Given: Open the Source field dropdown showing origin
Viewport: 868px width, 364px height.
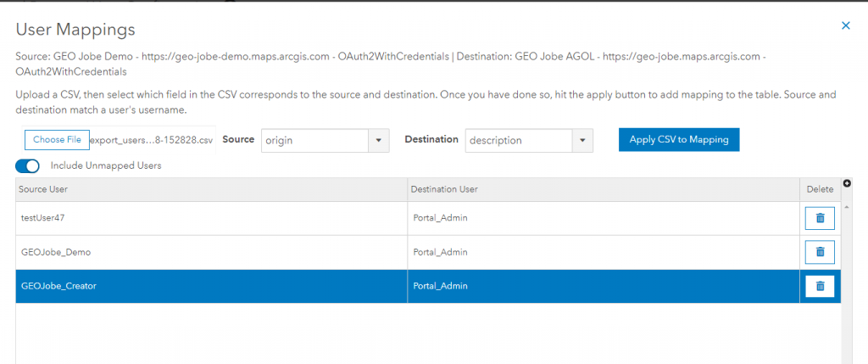Looking at the screenshot, I should [378, 140].
